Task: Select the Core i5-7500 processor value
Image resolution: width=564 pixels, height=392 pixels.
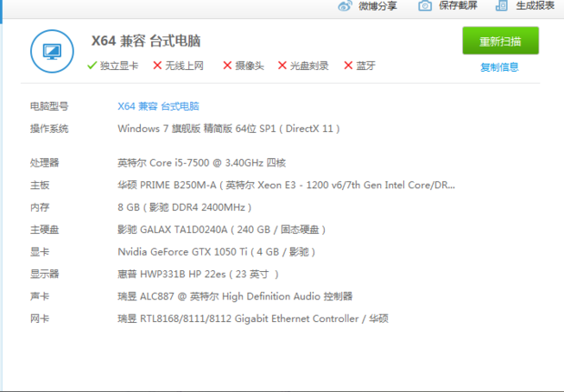Action: click(x=202, y=163)
